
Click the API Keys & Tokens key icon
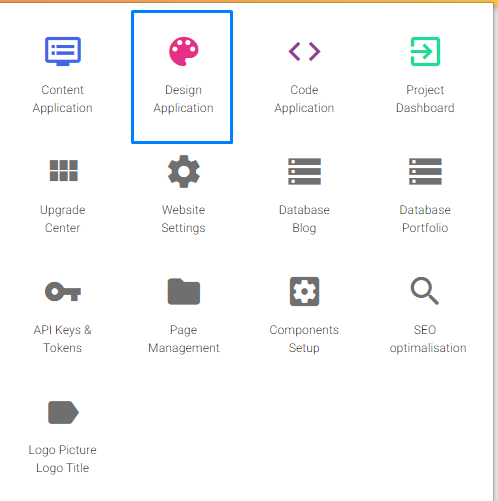pos(63,291)
